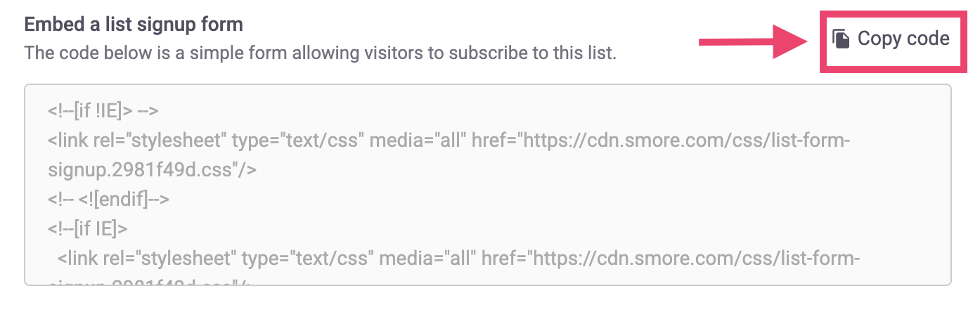Click the "Embed a list signup form" heading
The width and height of the screenshot is (980, 312).
134,25
